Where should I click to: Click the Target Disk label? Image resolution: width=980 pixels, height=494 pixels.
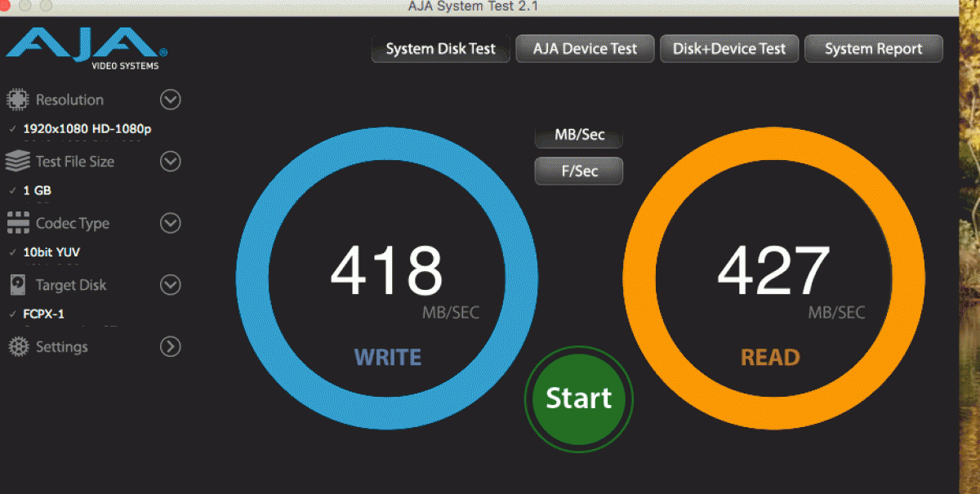click(71, 285)
